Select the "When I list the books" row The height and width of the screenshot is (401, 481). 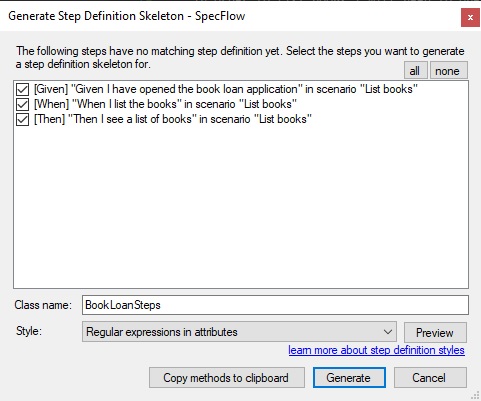[165, 104]
